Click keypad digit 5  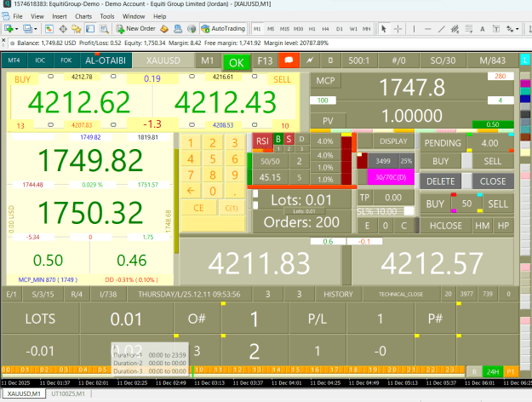pyautogui.click(x=213, y=159)
